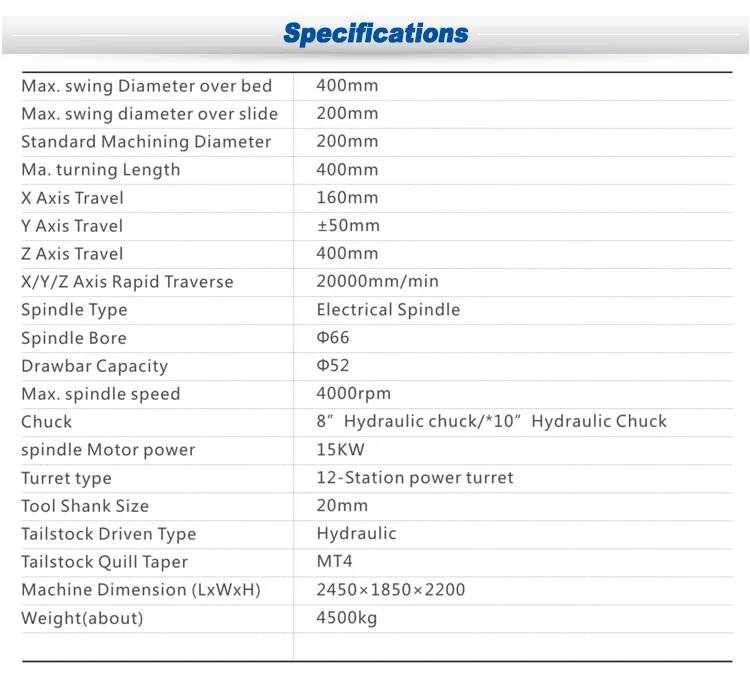Select the Spindle Bore Φ66 value
750x677 pixels.
pos(333,338)
